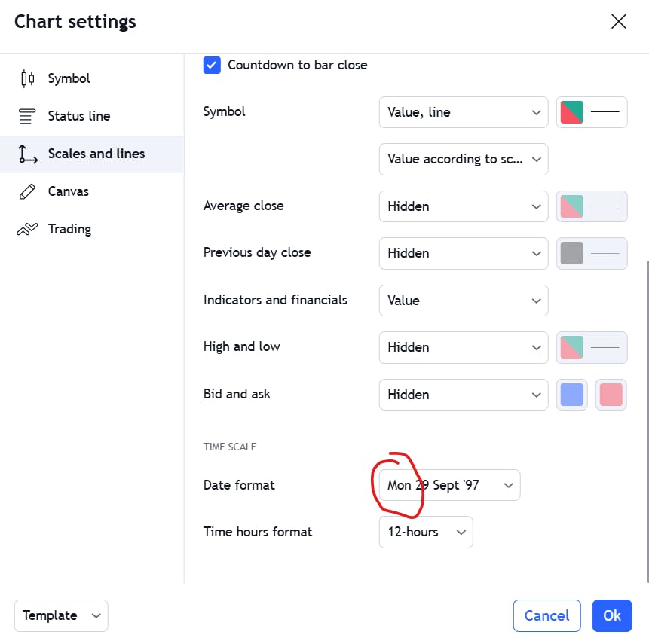Click the Cancel button
This screenshot has width=649, height=644.
pyautogui.click(x=546, y=615)
